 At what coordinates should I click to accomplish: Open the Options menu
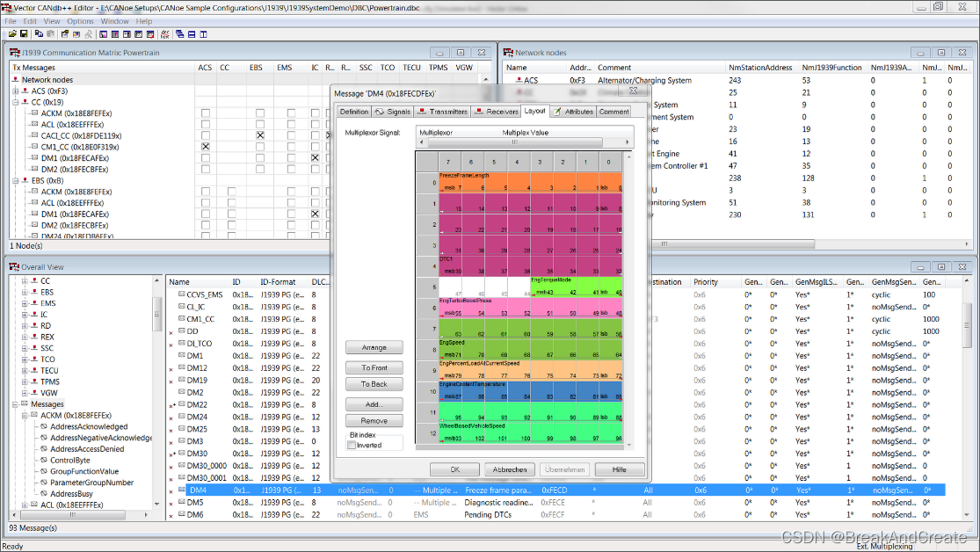click(x=80, y=21)
